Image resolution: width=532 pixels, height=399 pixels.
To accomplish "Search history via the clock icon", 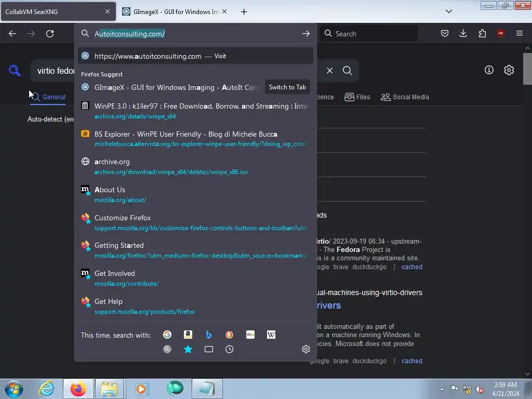I will pyautogui.click(x=229, y=349).
